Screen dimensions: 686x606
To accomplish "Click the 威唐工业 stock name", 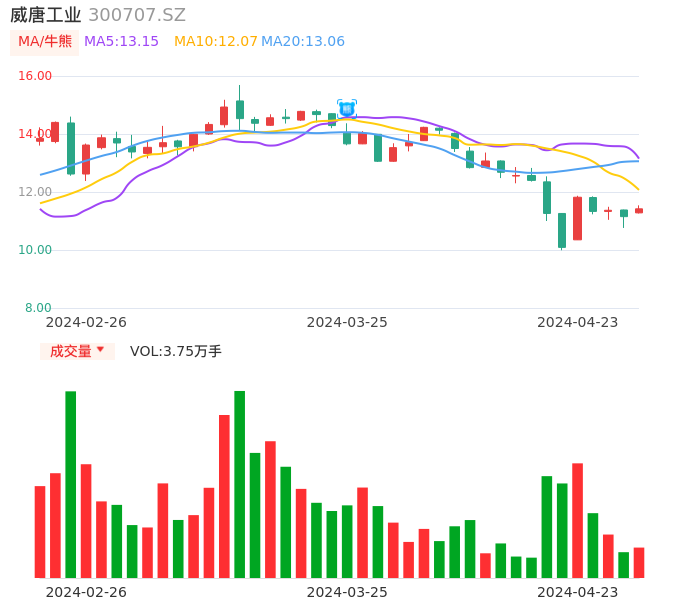I will click(46, 15).
